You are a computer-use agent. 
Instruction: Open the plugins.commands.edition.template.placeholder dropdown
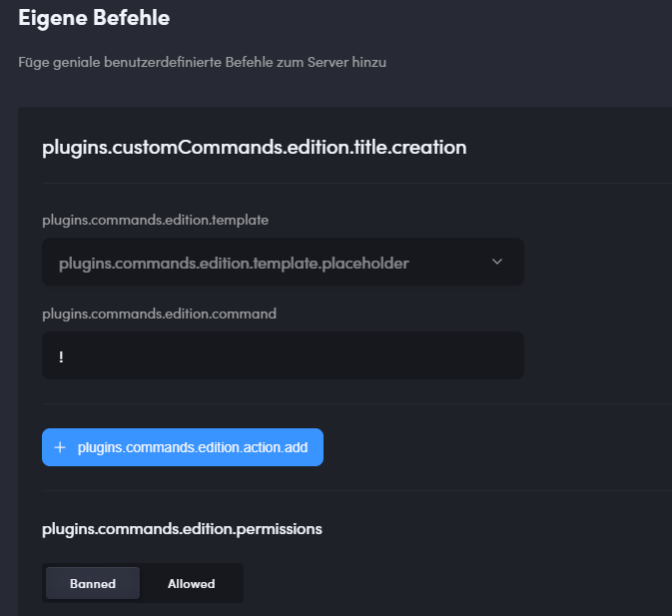(283, 262)
